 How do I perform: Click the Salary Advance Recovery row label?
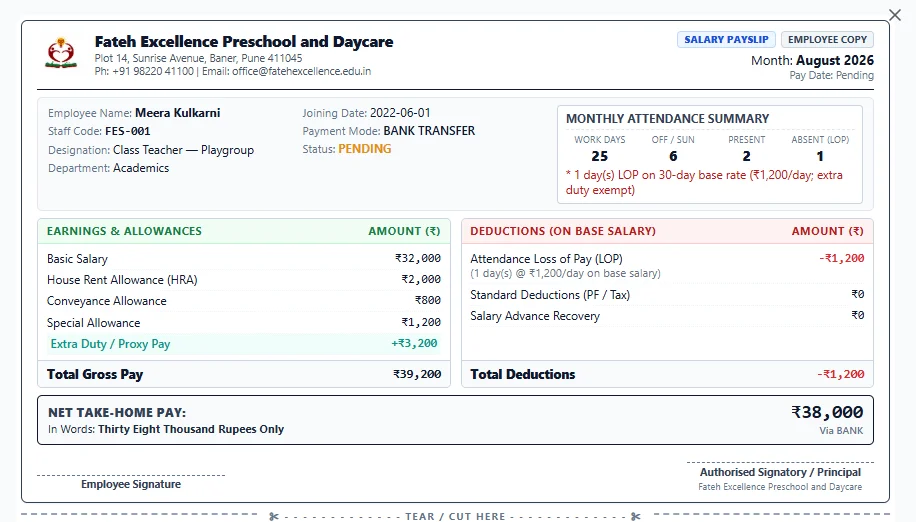click(535, 316)
